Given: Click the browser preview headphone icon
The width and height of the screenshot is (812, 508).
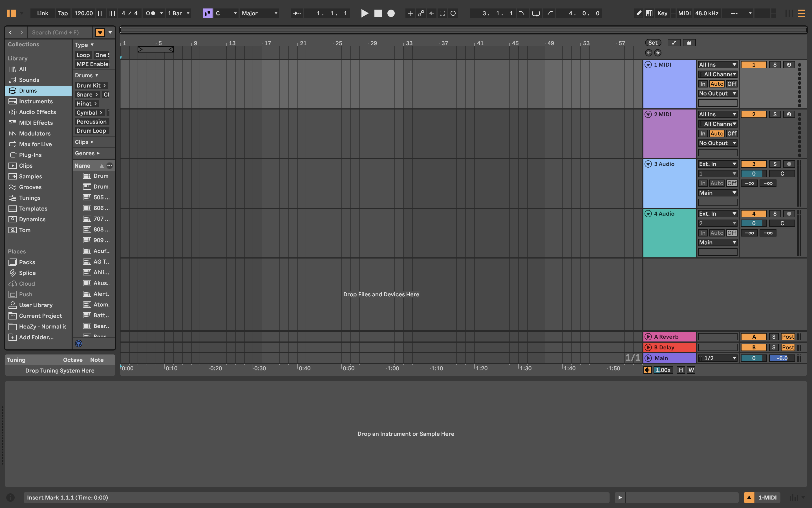Looking at the screenshot, I should (x=78, y=343).
